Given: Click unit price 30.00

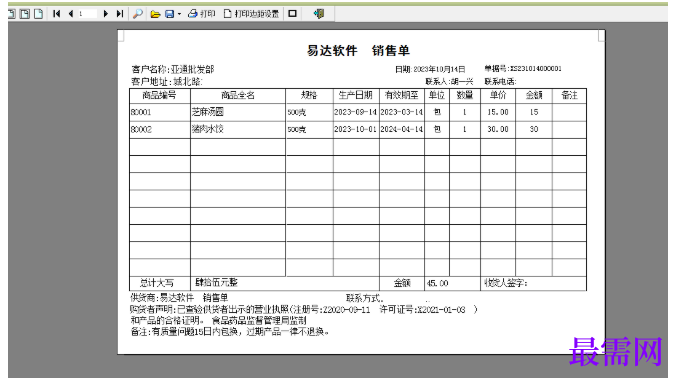Looking at the screenshot, I should coord(498,129).
